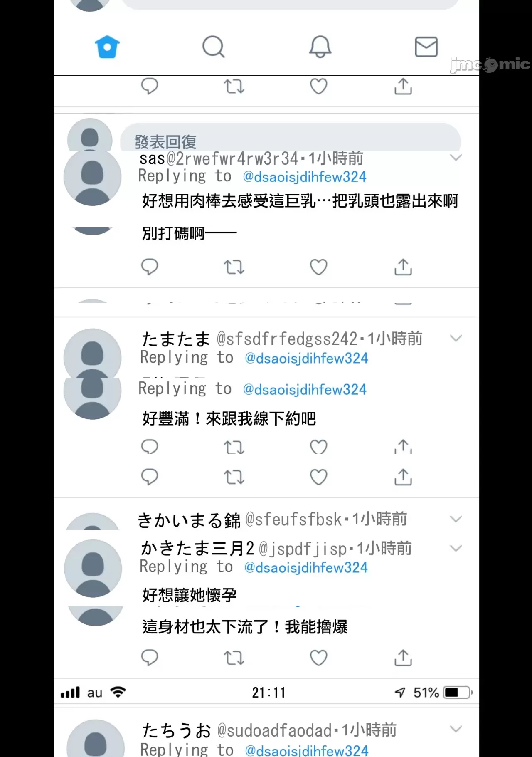The height and width of the screenshot is (757, 532).
Task: Like the sas reply with heart
Action: pos(319,267)
